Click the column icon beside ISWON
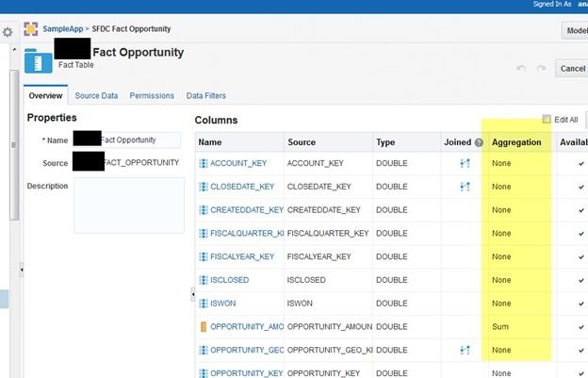Image resolution: width=588 pixels, height=378 pixels. (204, 304)
